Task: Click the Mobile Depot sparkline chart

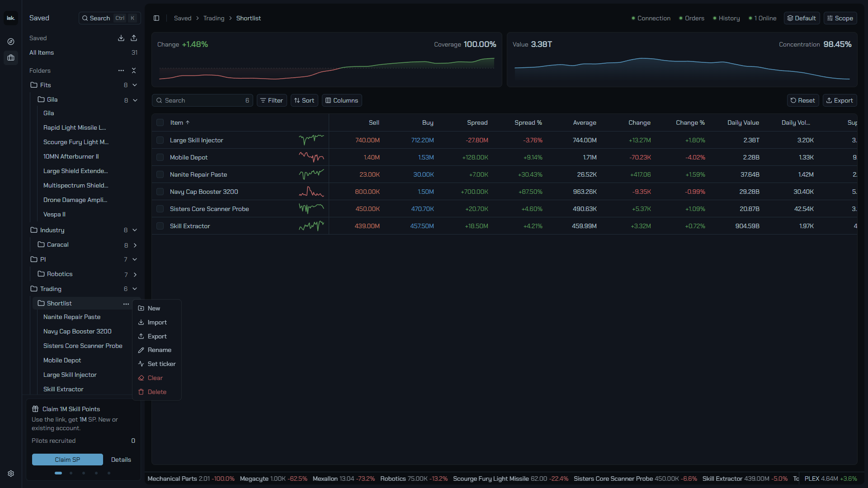Action: pyautogui.click(x=311, y=157)
